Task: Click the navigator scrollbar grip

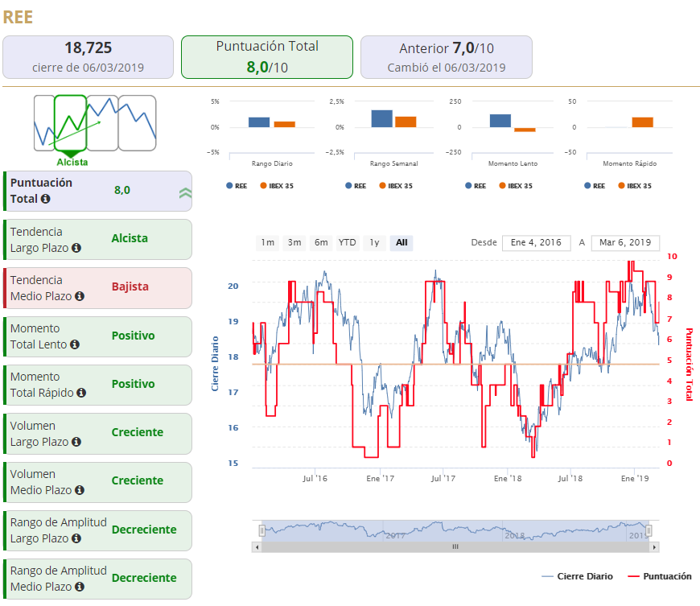Action: click(x=455, y=546)
